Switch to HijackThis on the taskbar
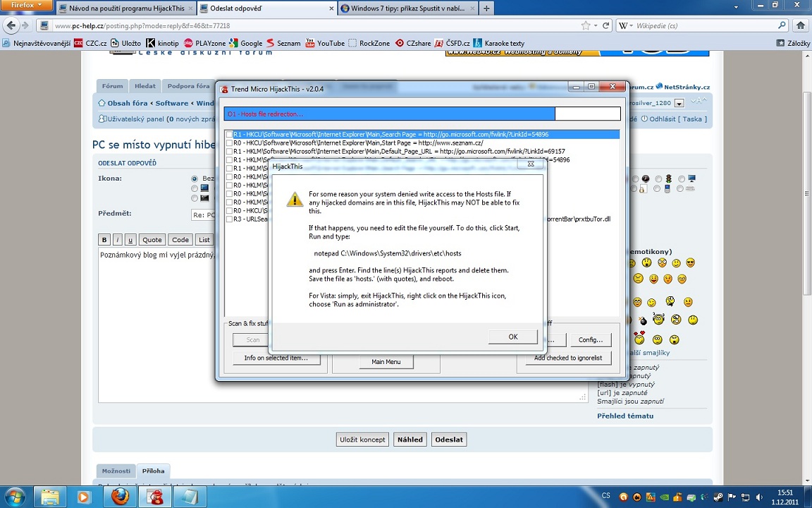This screenshot has width=812, height=508. 155,497
